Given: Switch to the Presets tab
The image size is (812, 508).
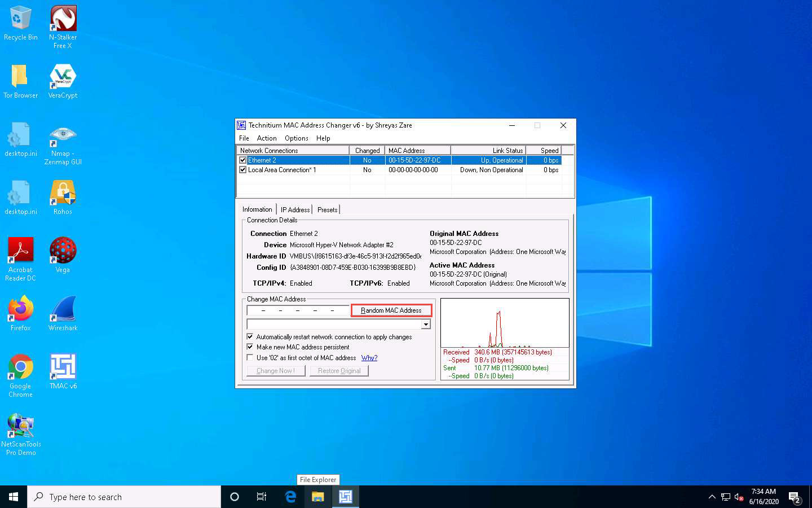Looking at the screenshot, I should point(327,210).
